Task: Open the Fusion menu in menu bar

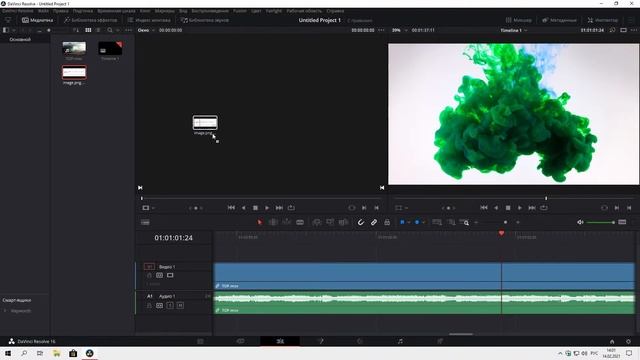Action: pos(240,11)
